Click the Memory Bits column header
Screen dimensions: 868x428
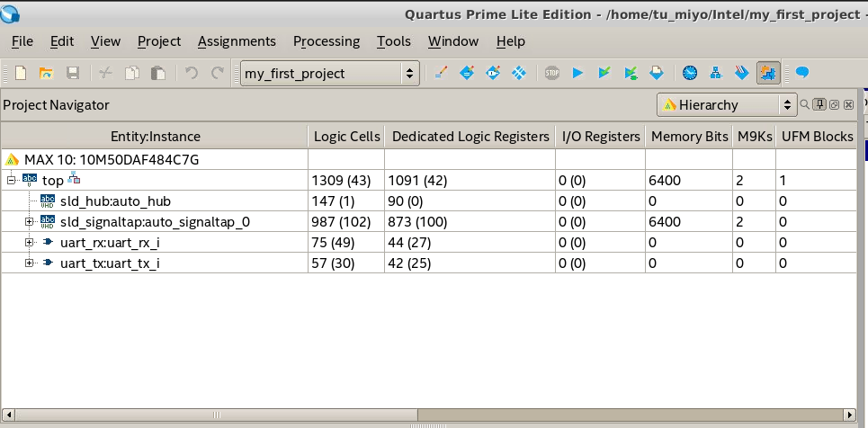point(689,136)
